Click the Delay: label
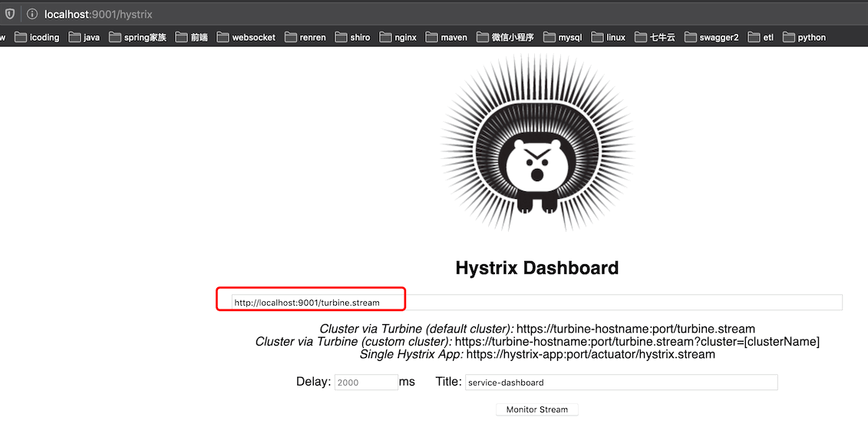This screenshot has width=868, height=424. point(313,382)
